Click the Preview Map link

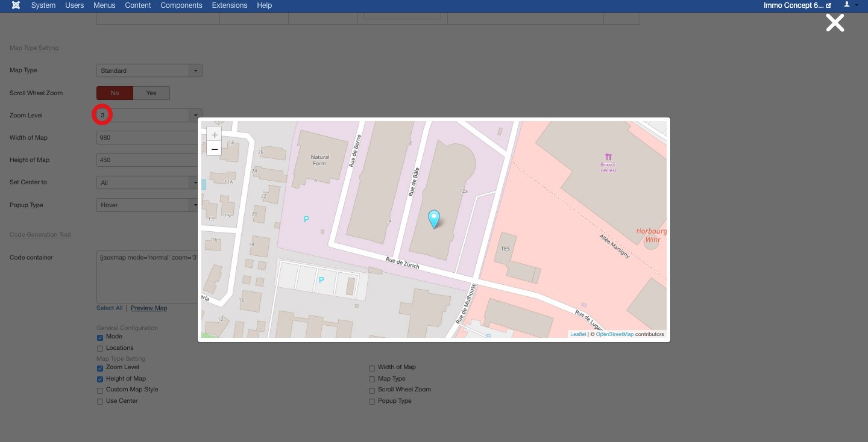[x=149, y=308]
